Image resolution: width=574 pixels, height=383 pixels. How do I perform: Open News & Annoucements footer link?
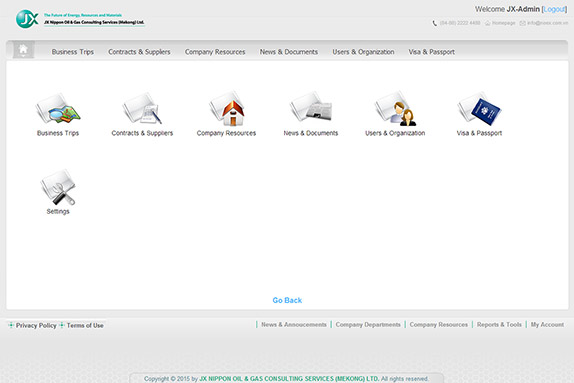coord(294,324)
